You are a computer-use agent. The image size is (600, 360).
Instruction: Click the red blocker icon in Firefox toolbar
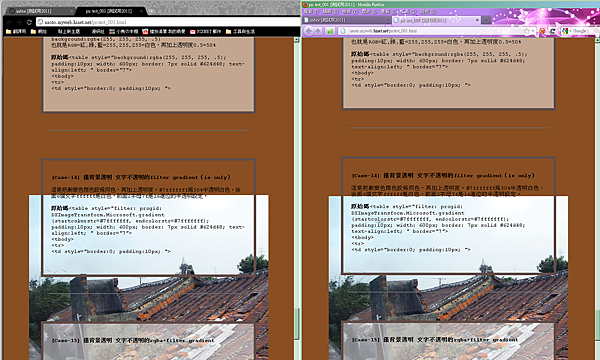click(542, 31)
